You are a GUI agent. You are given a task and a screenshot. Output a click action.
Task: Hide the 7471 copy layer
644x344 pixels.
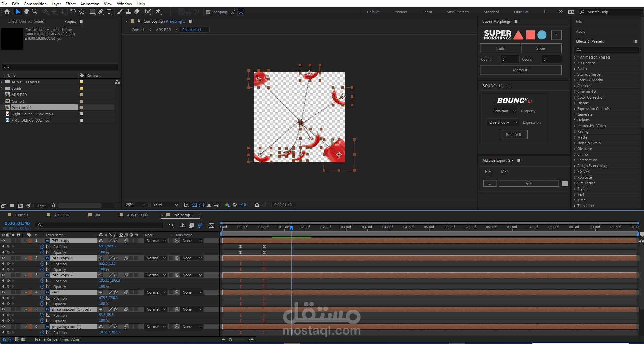pyautogui.click(x=3, y=241)
